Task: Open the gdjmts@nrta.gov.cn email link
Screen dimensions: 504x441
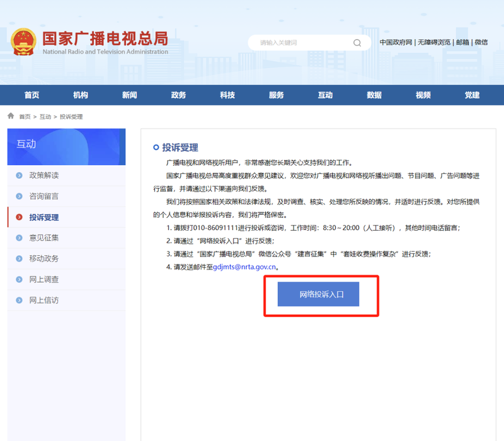Action: [245, 266]
